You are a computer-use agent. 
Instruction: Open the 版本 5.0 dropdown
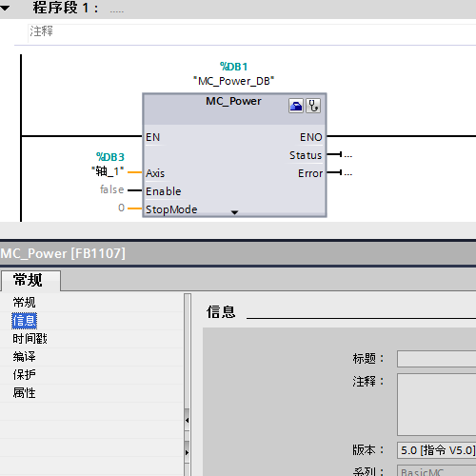point(437,450)
